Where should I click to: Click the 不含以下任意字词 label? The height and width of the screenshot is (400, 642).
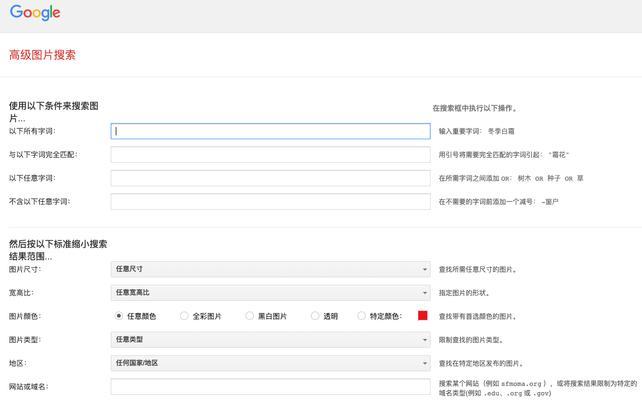click(39, 201)
